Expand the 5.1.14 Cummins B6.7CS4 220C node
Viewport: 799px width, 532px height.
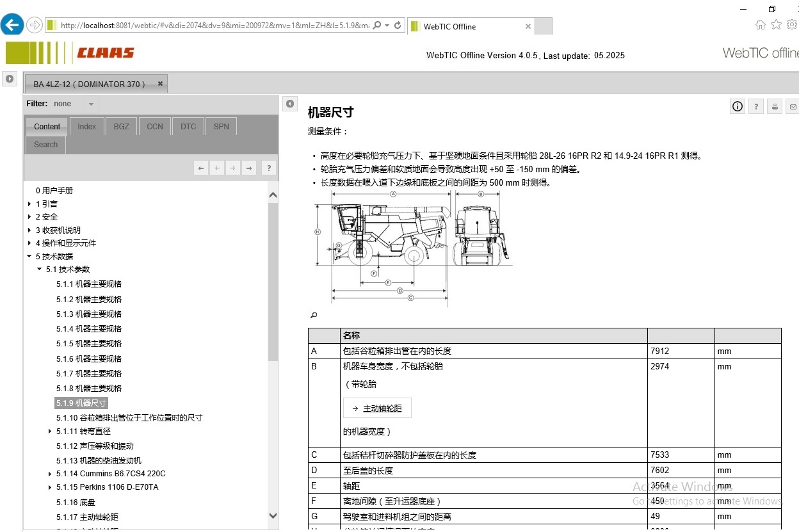click(x=51, y=474)
